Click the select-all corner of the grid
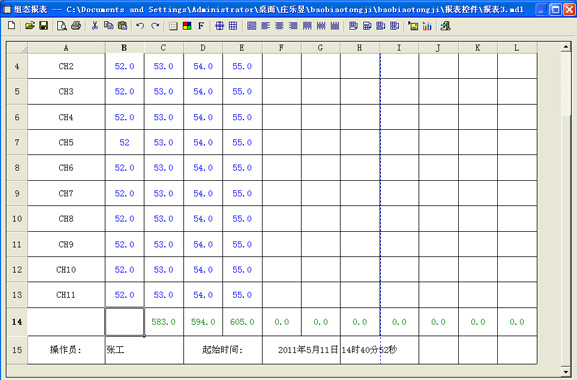This screenshot has height=380, width=577. [17, 48]
